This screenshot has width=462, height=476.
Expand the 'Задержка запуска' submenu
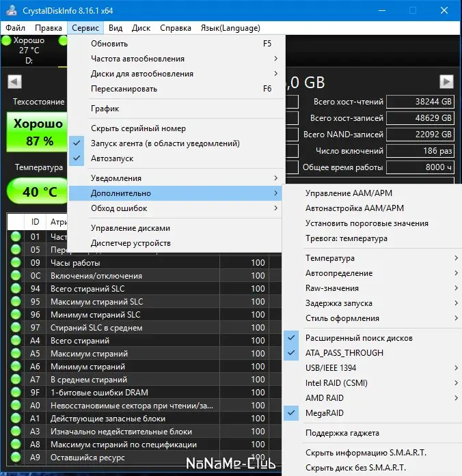(372, 303)
